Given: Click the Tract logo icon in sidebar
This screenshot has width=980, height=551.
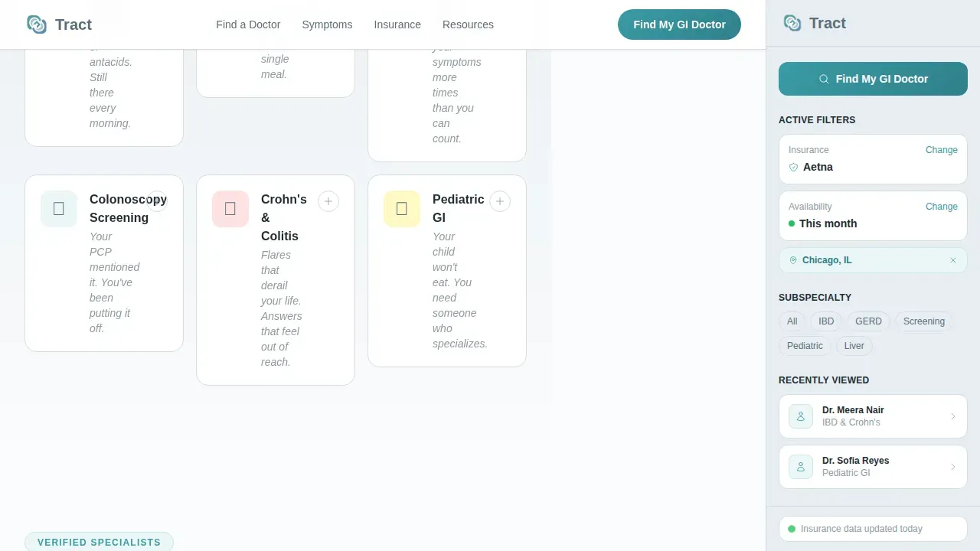Looking at the screenshot, I should click(792, 23).
